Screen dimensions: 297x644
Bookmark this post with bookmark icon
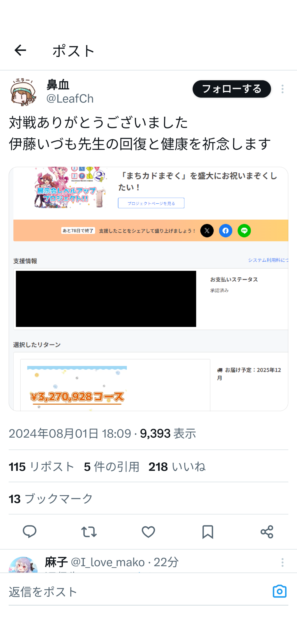click(x=208, y=532)
